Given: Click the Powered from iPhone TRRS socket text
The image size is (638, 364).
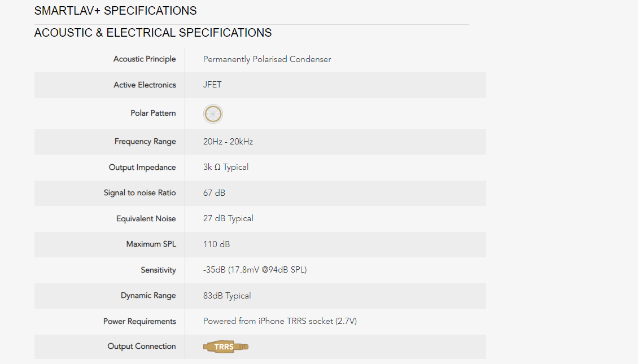Looking at the screenshot, I should click(280, 321).
